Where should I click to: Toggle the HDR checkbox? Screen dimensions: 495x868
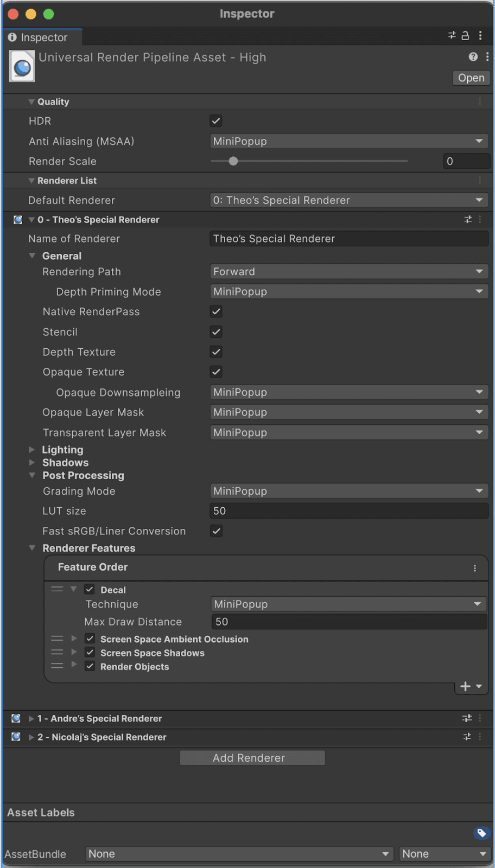pos(216,121)
